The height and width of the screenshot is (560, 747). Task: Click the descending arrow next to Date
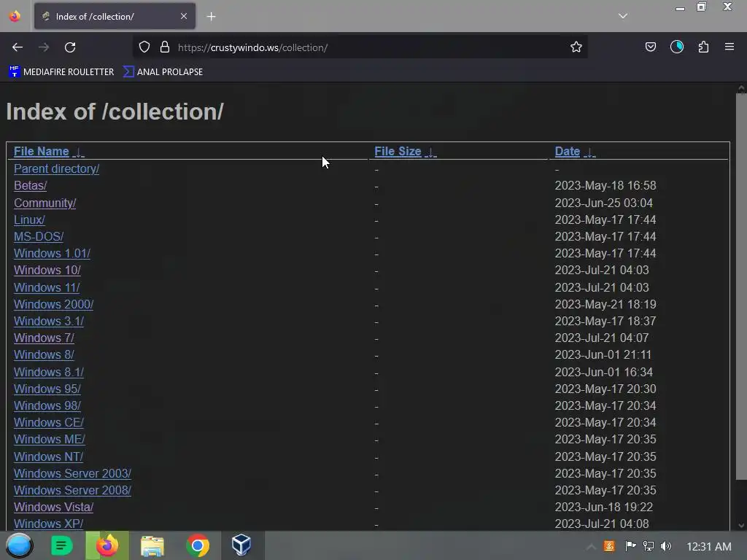pos(589,152)
